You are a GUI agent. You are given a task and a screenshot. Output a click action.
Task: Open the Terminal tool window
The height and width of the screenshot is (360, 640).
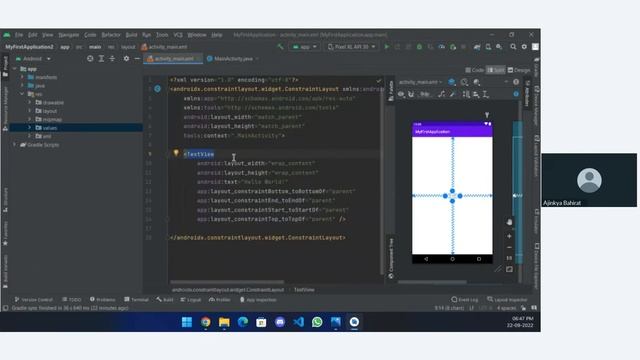[136, 300]
